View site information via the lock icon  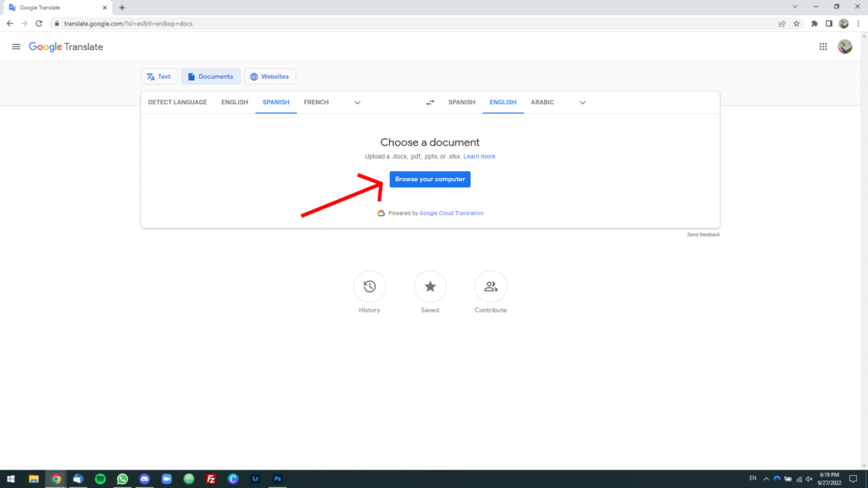tap(57, 24)
